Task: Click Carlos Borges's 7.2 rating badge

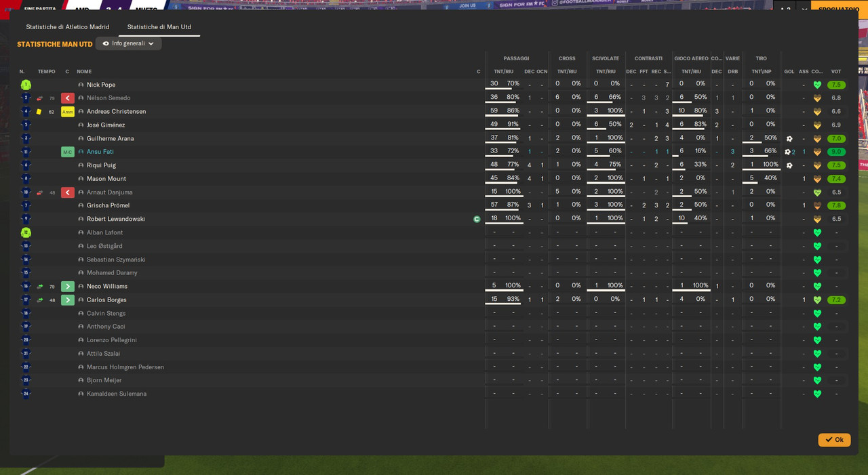Action: point(836,300)
